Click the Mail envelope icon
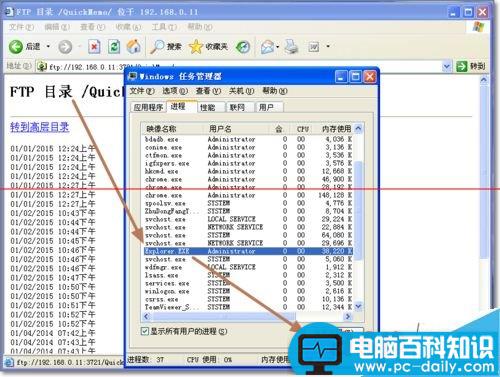Image resolution: width=500 pixels, height=377 pixels. [268, 47]
